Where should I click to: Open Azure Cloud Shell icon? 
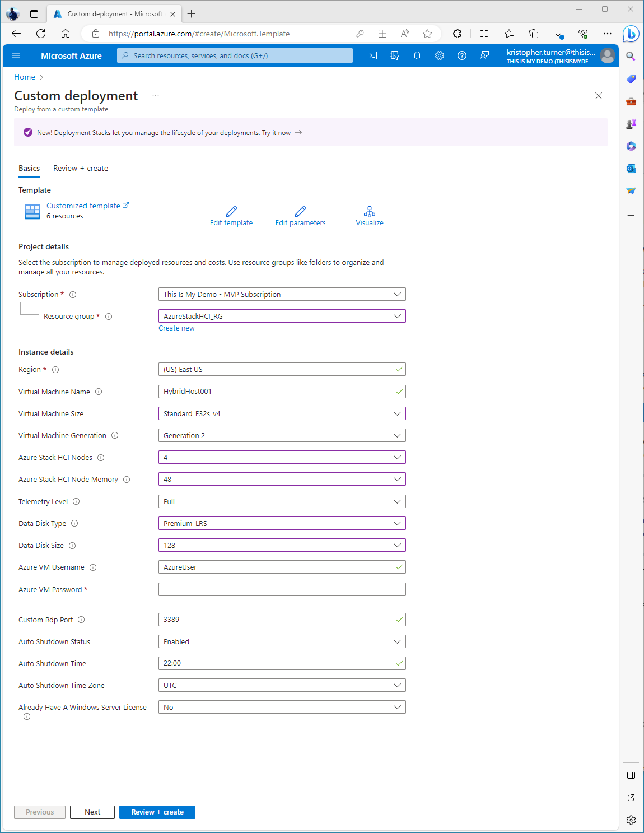[372, 55]
